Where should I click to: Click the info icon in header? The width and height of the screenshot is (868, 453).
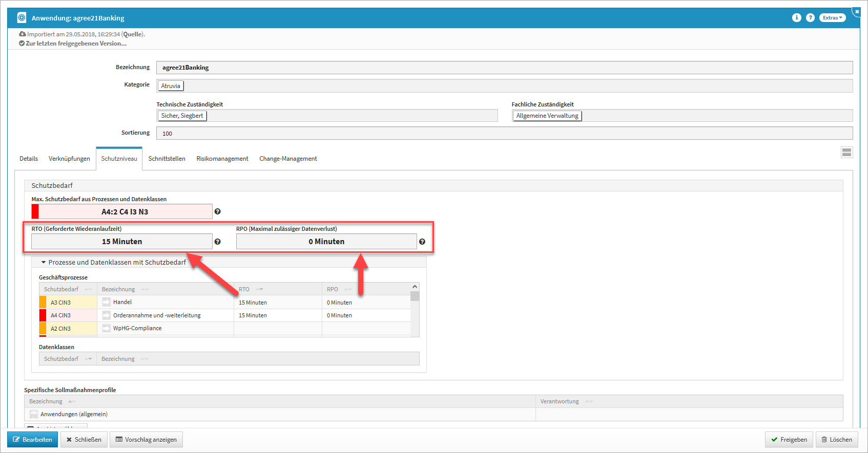coord(796,18)
